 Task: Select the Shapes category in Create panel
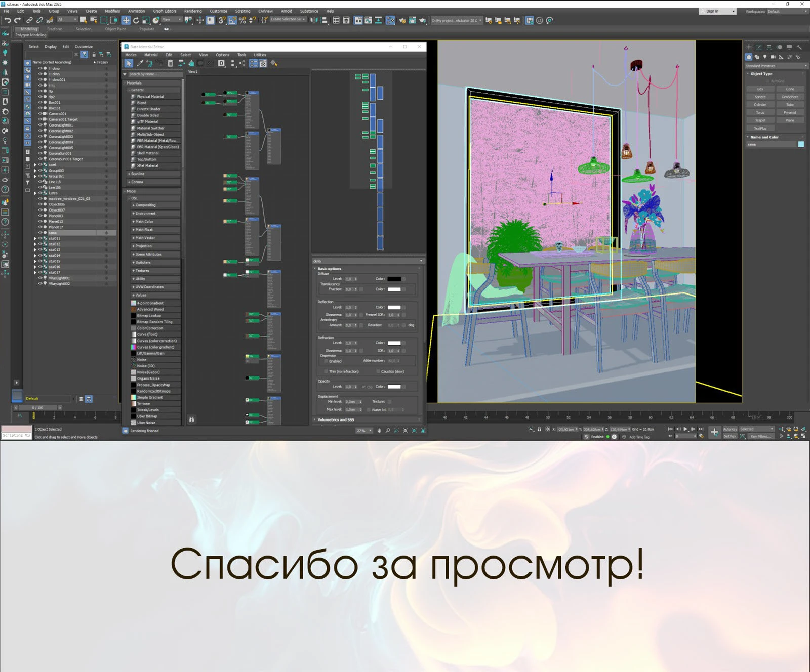757,57
